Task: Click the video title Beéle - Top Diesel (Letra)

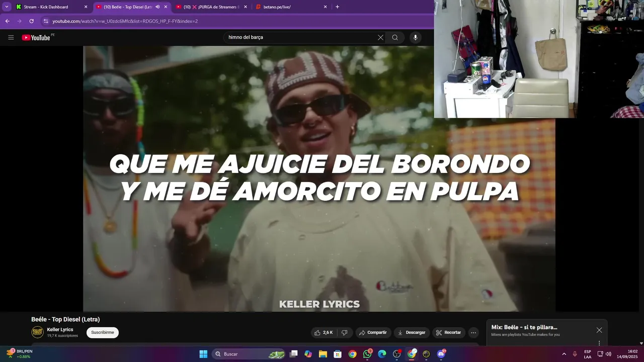Action: point(65,319)
